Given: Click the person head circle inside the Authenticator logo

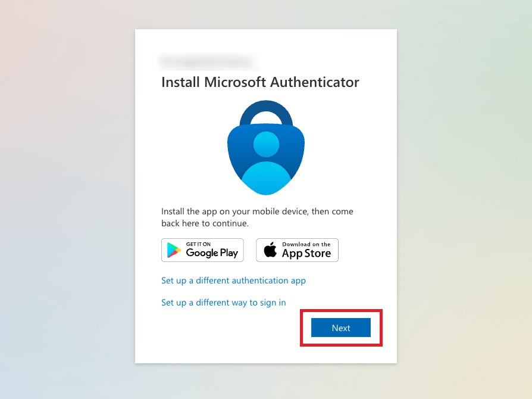Looking at the screenshot, I should pyautogui.click(x=267, y=145).
